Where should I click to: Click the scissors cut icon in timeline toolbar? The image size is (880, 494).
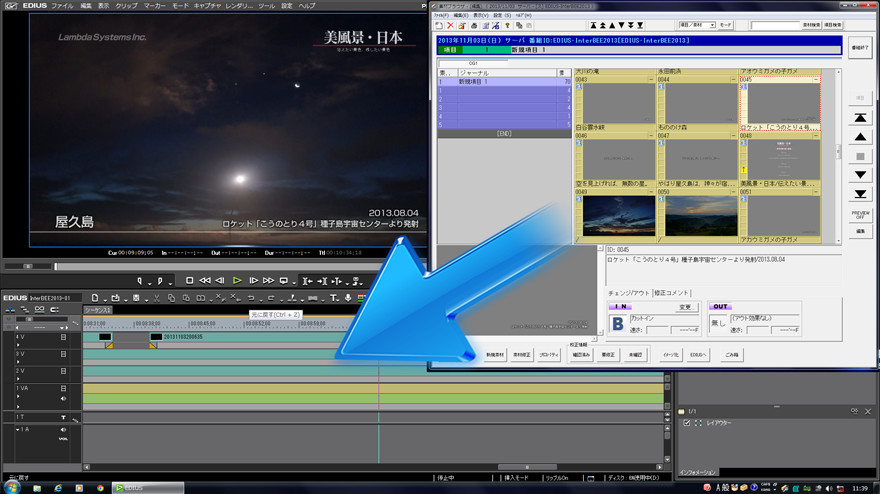(157, 298)
